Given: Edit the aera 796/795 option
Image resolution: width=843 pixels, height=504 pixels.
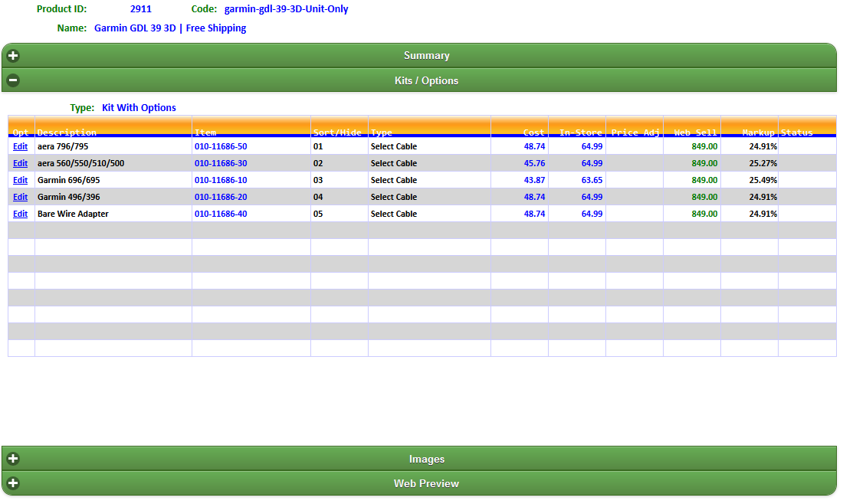Looking at the screenshot, I should pos(21,147).
